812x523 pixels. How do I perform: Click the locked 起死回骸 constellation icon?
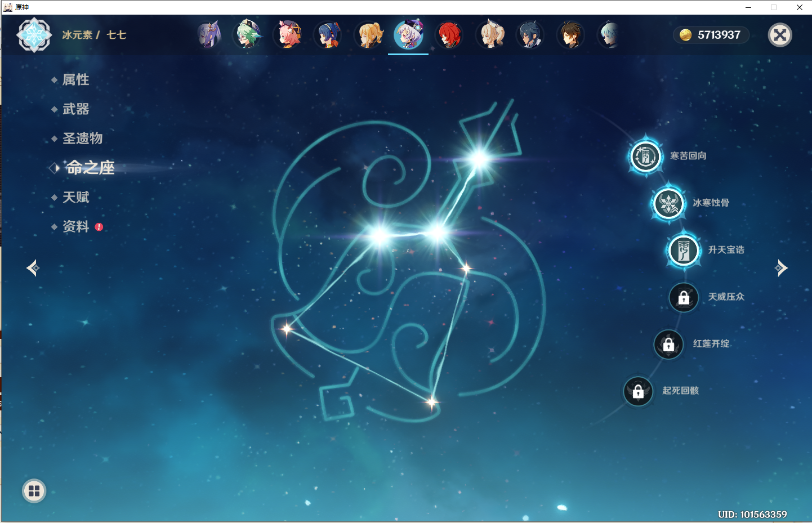(638, 391)
